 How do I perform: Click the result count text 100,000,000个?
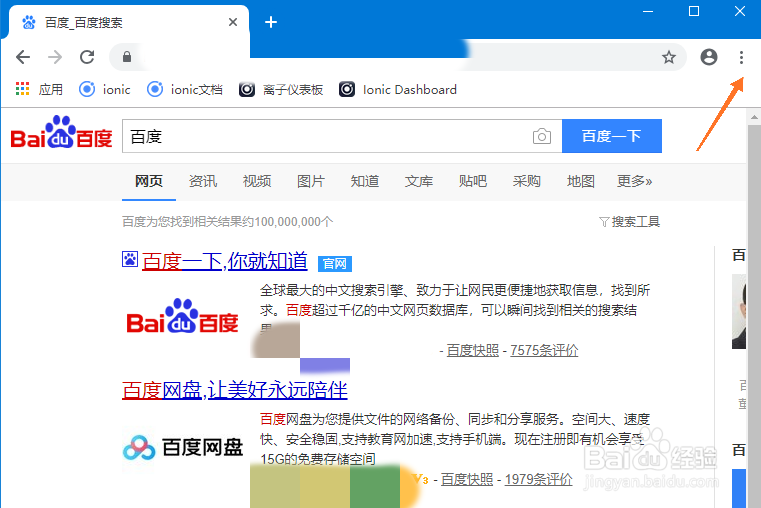[x=294, y=222]
